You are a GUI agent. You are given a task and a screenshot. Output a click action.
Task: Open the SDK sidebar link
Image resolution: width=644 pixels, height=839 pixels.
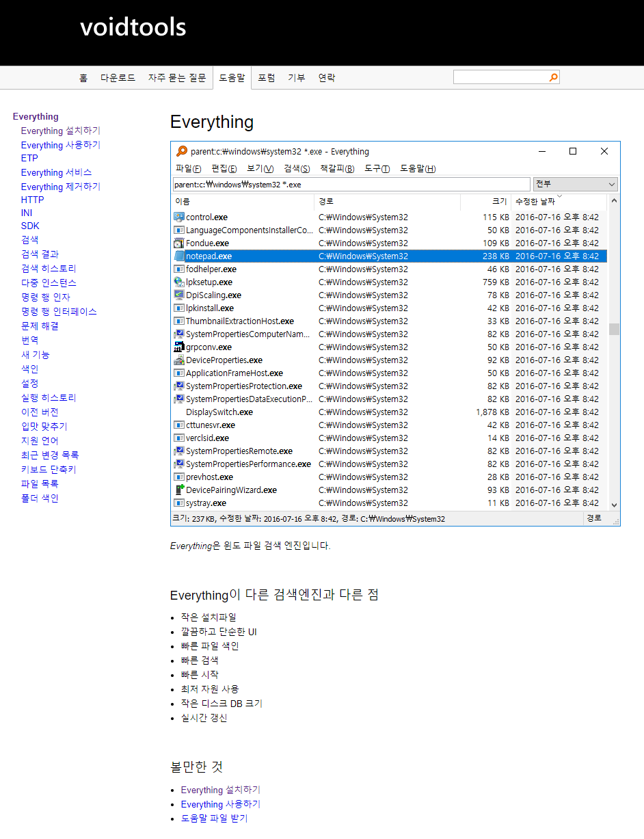(30, 226)
